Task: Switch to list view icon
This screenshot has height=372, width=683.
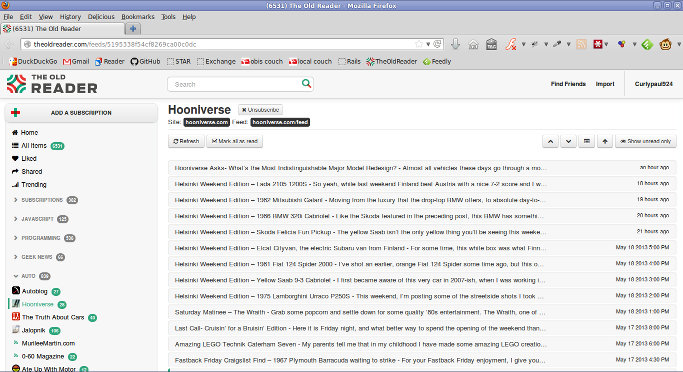Action: tap(587, 141)
